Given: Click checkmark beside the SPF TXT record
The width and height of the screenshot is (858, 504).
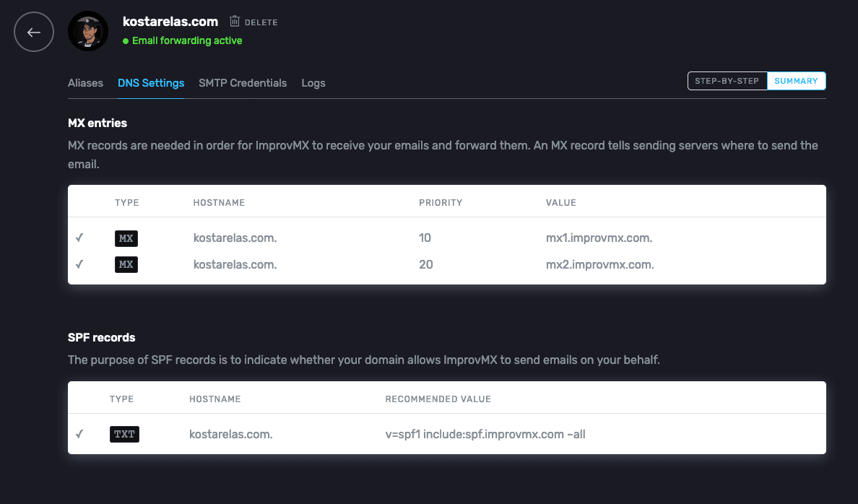Looking at the screenshot, I should click(79, 435).
